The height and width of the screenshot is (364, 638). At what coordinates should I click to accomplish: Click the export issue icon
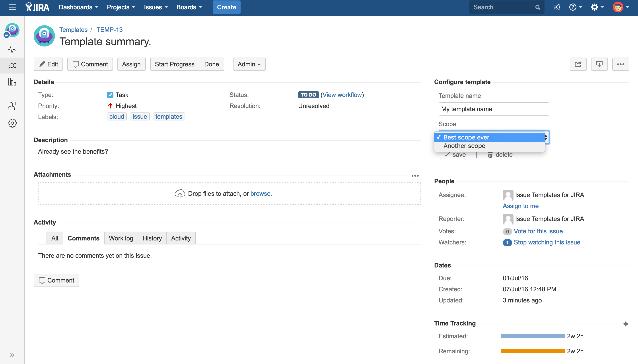(599, 64)
